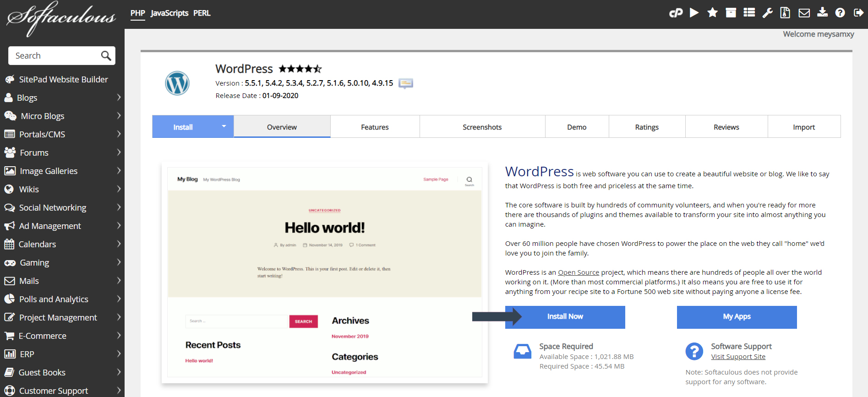Screen dimensions: 868x397
Task: Click the search magnifier icon
Action: tap(106, 55)
